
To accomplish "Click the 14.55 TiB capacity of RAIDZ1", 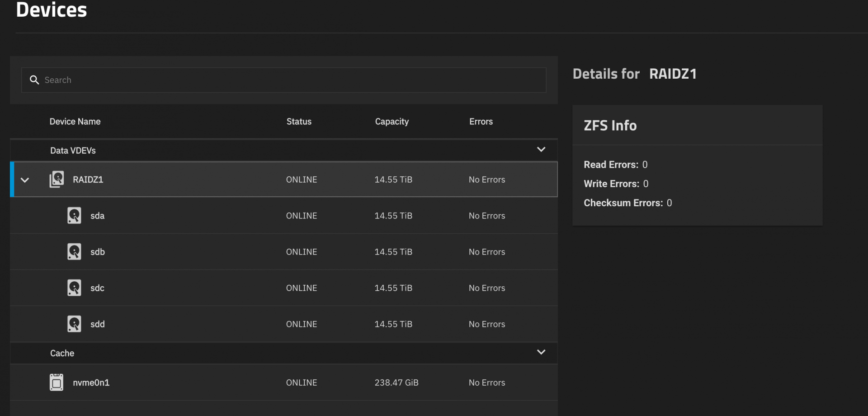I will click(393, 180).
